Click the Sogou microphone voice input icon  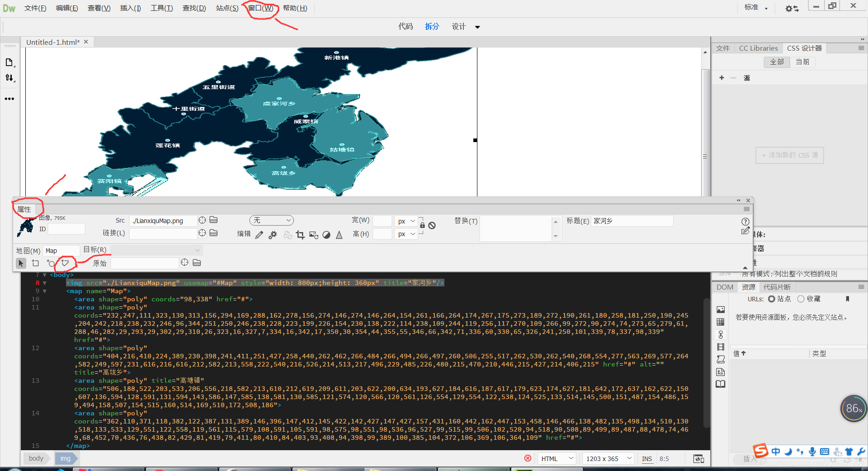pyautogui.click(x=812, y=451)
